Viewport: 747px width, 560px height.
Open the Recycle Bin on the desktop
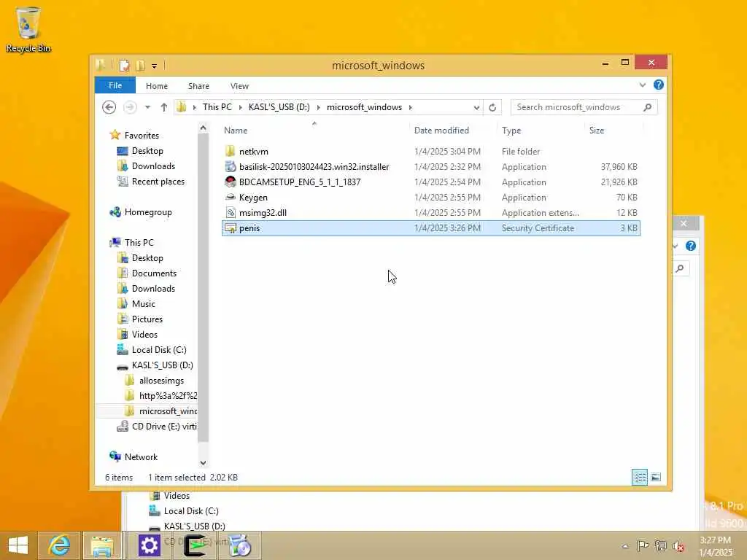click(28, 29)
